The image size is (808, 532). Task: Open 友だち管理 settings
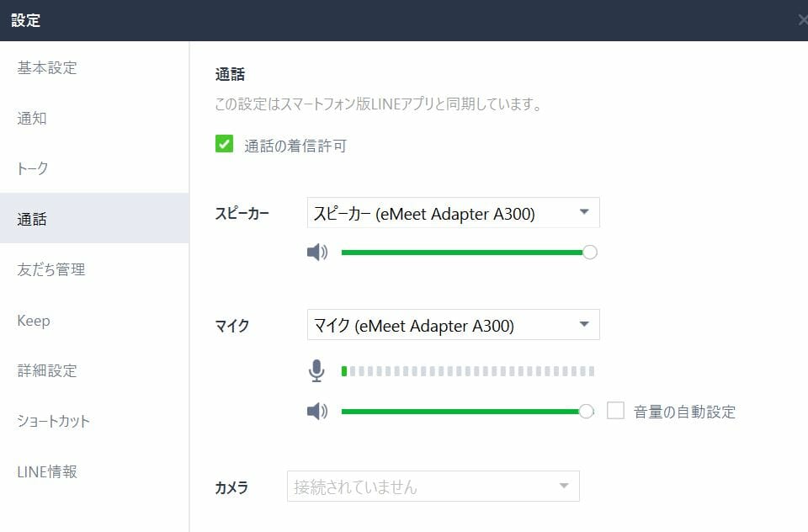(x=51, y=270)
